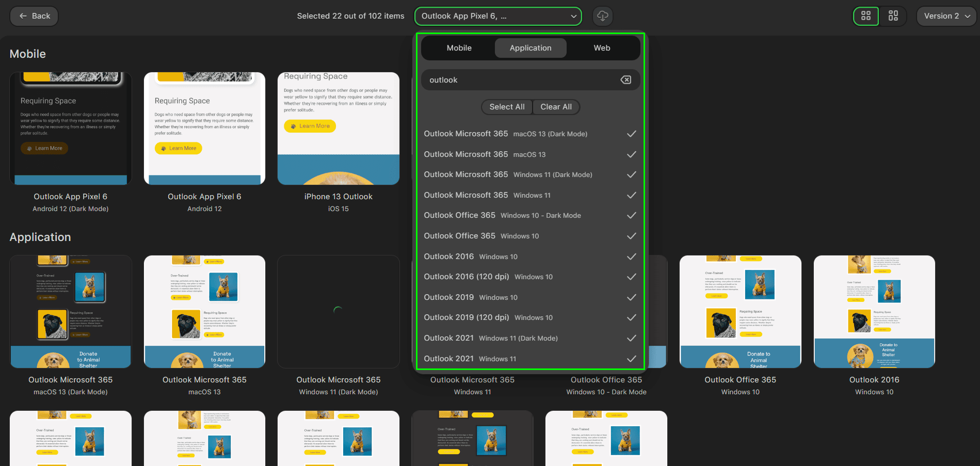Viewport: 980px width, 466px height.
Task: Click the Learn More paw button in iPhone 13 preview
Action: (x=310, y=126)
